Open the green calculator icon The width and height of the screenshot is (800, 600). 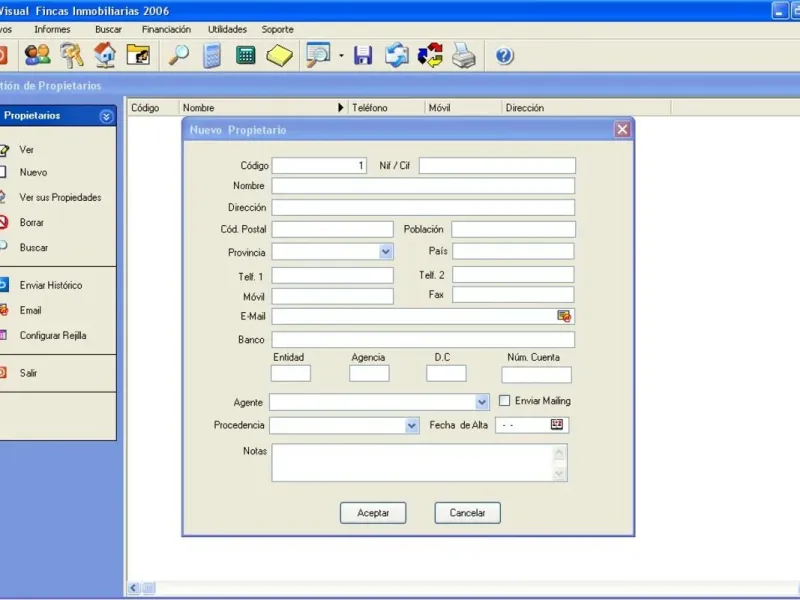click(245, 55)
